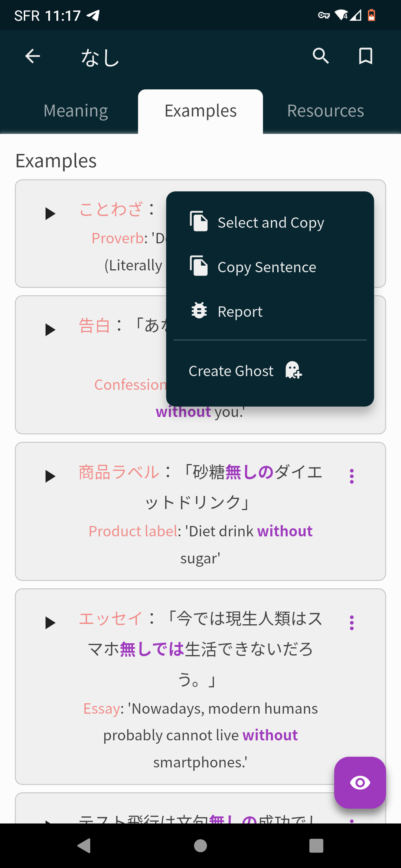Open options menu for 商品ラベル example
Screen dimensions: 401x868
click(352, 476)
